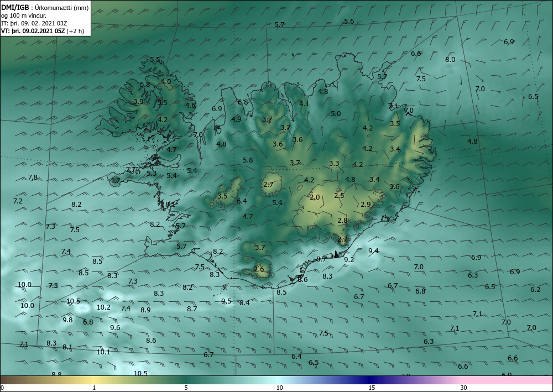The height and width of the screenshot is (392, 553).
Task: Click the '8.9' value on the map
Action: pos(145,310)
